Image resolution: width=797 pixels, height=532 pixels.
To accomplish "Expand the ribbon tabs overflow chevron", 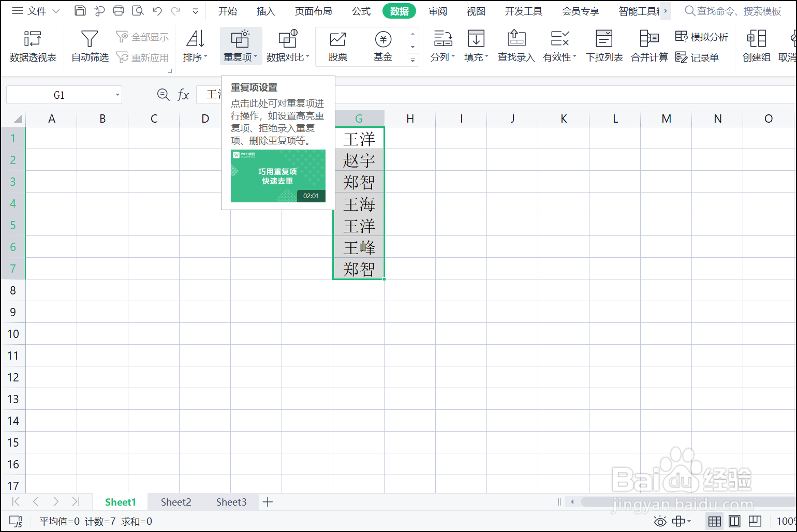I will 666,10.
